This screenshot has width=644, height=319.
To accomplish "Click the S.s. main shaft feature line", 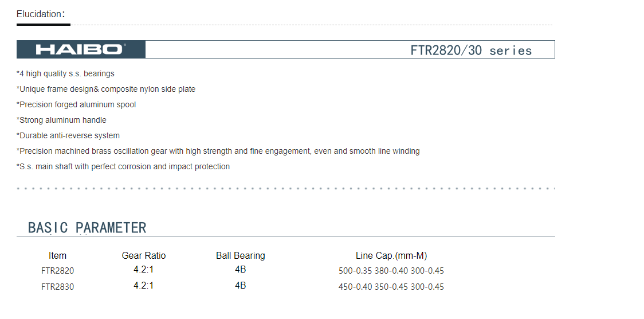I will pyautogui.click(x=123, y=166).
